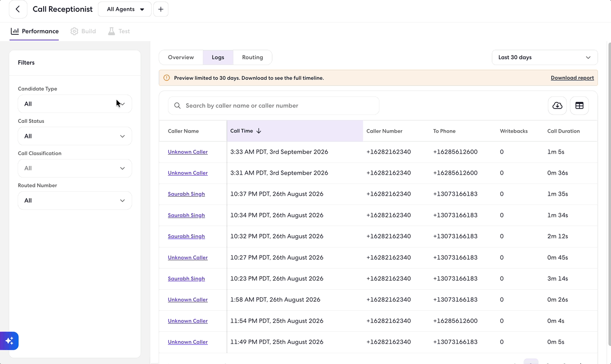The image size is (611, 364).
Task: Click the "0m 4s" duration cell
Action: point(556,321)
